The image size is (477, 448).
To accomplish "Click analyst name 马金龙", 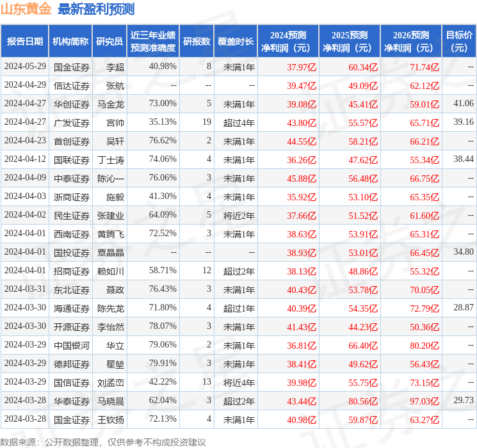I will pos(110,104).
